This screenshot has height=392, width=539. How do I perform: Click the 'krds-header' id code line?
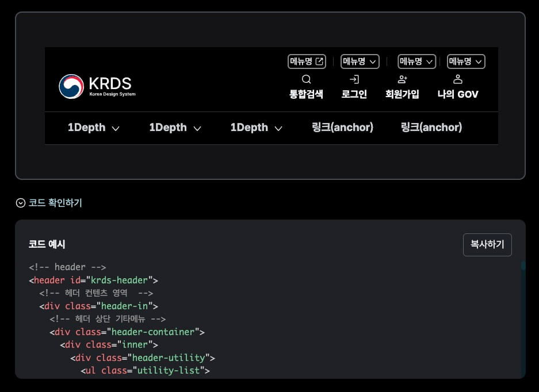click(x=94, y=280)
